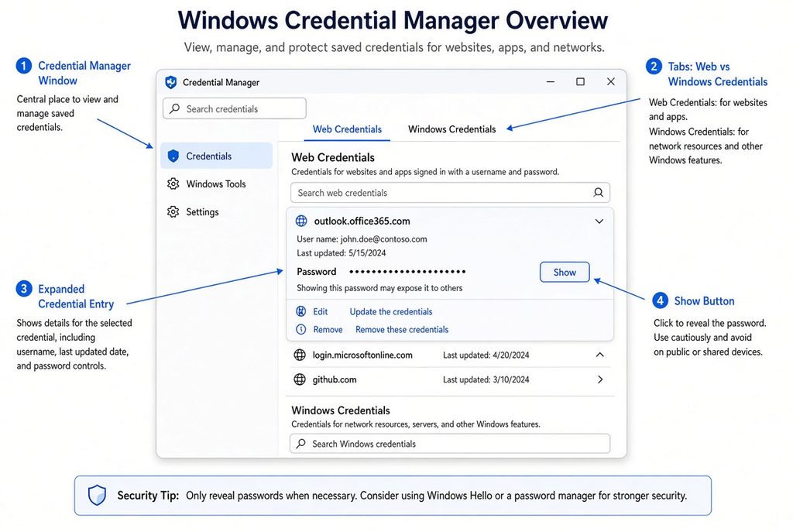
Task: Click Last updated: 4/20/2024 text
Action: tap(486, 355)
